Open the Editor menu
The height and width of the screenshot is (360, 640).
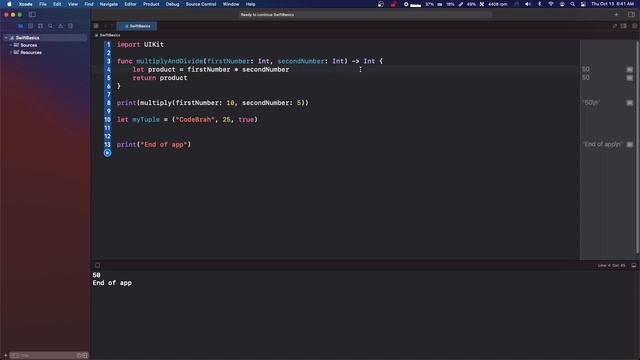(x=130, y=4)
